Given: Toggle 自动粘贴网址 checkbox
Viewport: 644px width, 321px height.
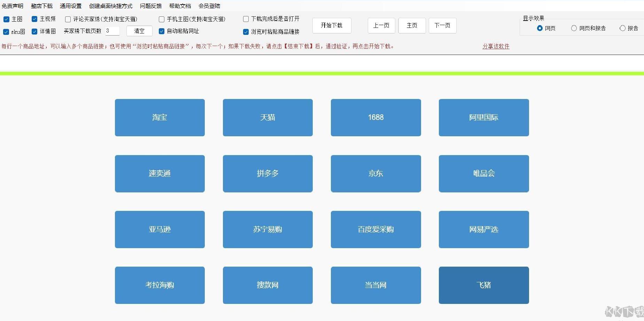Looking at the screenshot, I should [x=162, y=31].
